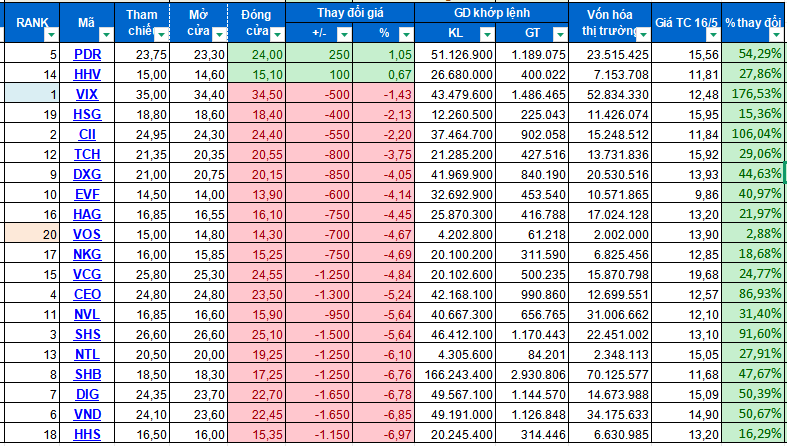Open the Mở cửa filter dropdown

click(219, 35)
